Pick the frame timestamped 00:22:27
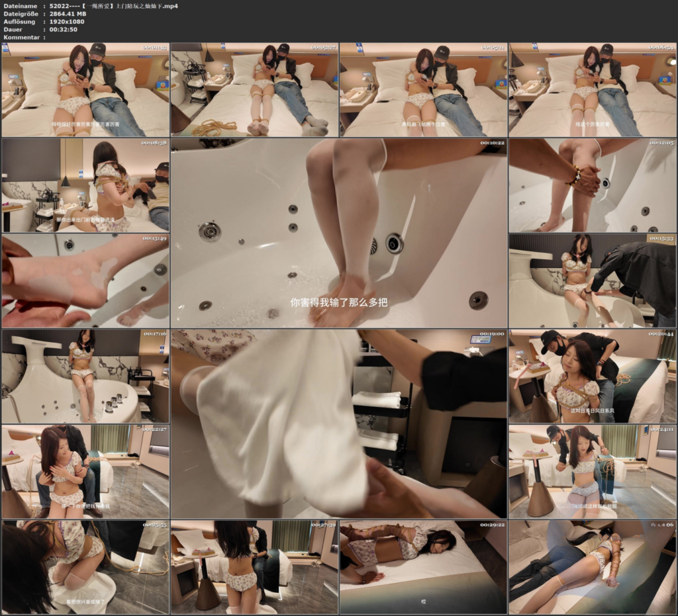678x616 pixels. point(85,472)
